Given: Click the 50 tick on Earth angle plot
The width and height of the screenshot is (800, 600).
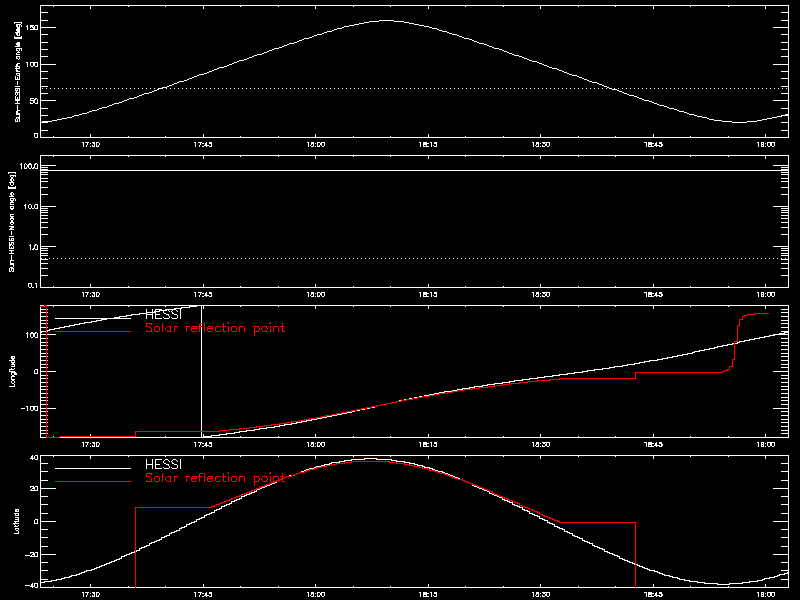Looking at the screenshot, I should tap(34, 101).
